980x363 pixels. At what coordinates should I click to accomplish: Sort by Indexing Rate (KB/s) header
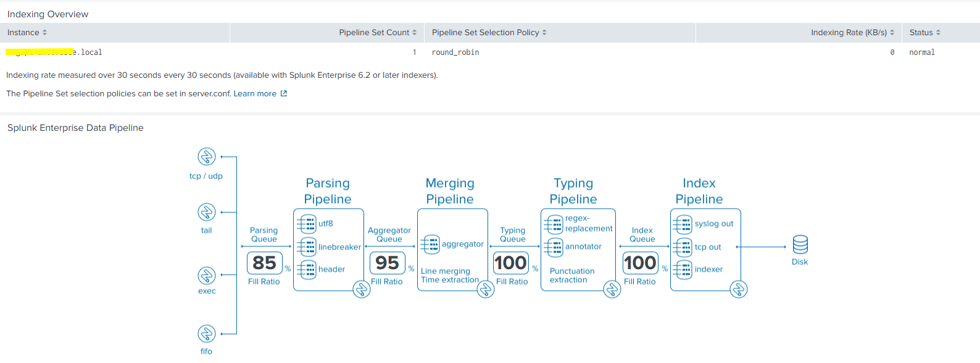pos(852,33)
